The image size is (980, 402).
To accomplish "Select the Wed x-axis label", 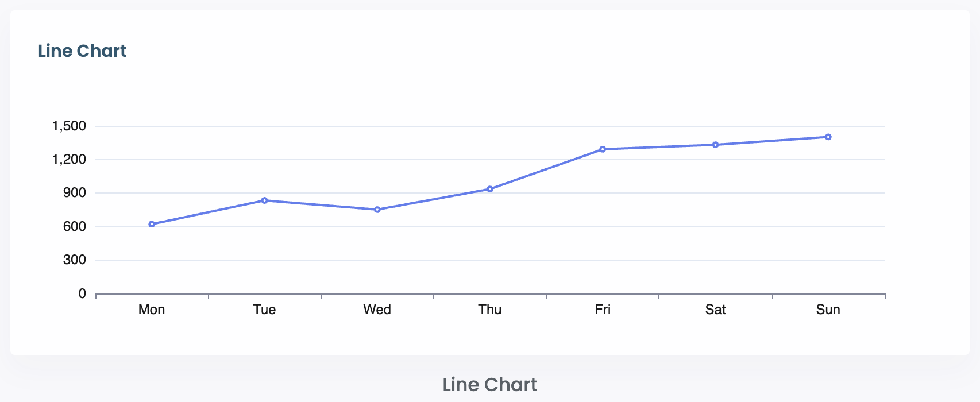I will 377,310.
